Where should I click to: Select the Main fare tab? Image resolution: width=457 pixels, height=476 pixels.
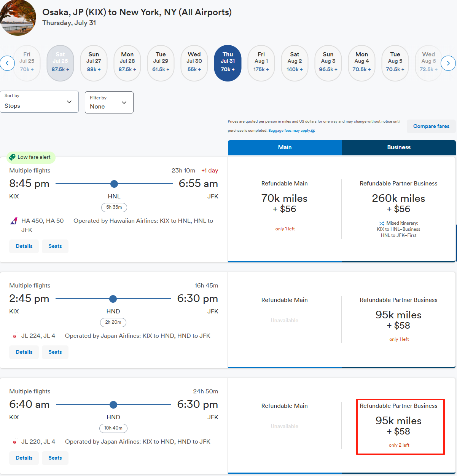pos(285,147)
